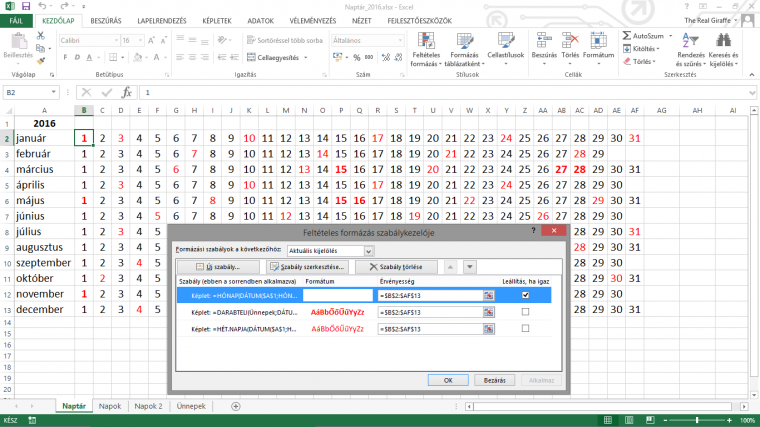
Task: Click range selector icon of DARABTELI rule
Action: point(489,313)
